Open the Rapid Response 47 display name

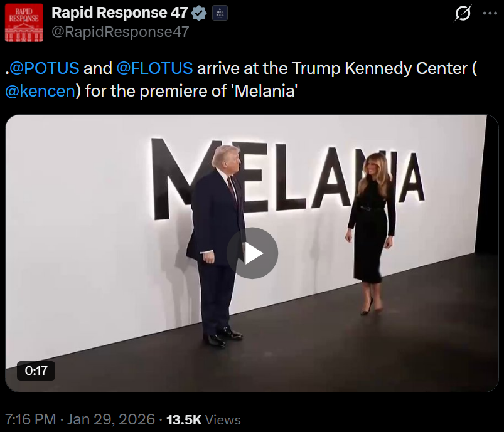coord(119,13)
